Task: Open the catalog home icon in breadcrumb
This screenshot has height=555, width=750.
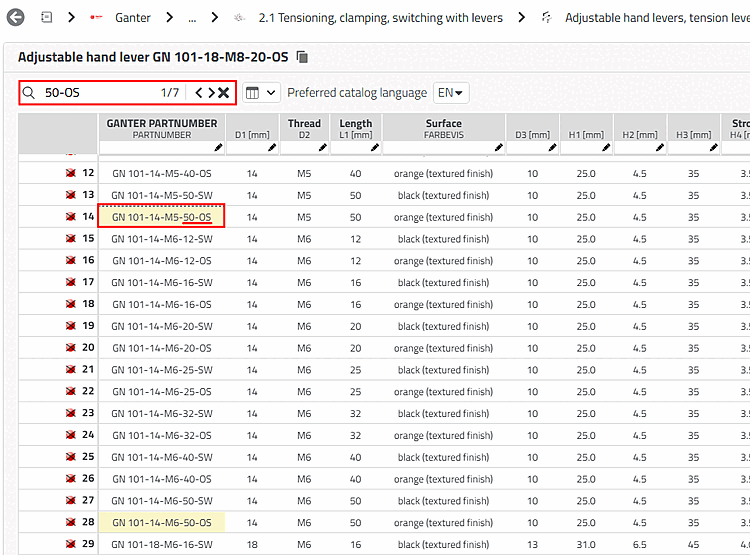Action: click(x=46, y=18)
